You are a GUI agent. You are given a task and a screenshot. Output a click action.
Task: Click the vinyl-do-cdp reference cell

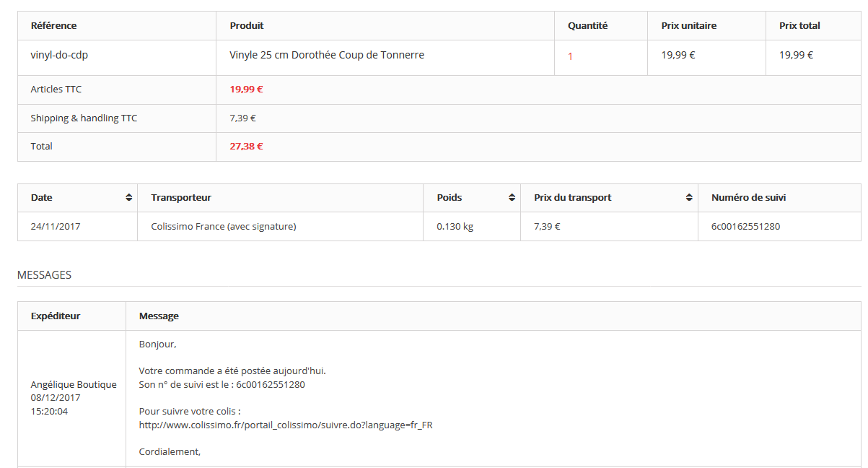59,55
